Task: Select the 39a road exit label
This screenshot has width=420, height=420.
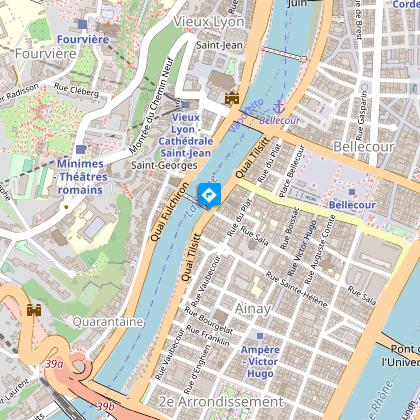Action: (x=54, y=364)
